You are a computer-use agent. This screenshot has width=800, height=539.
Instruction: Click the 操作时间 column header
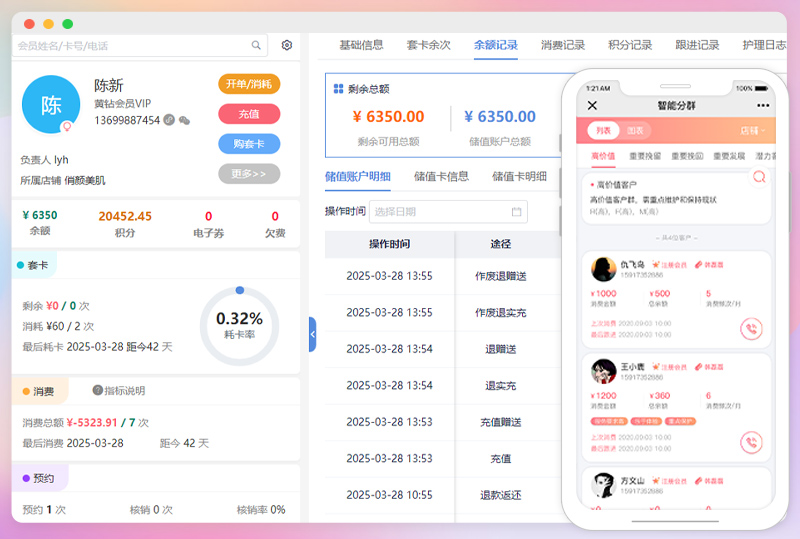[x=389, y=244]
